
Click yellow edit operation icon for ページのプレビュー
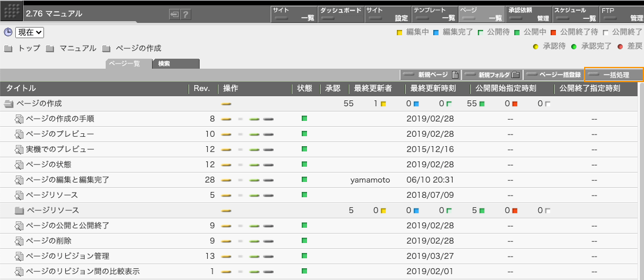click(226, 134)
